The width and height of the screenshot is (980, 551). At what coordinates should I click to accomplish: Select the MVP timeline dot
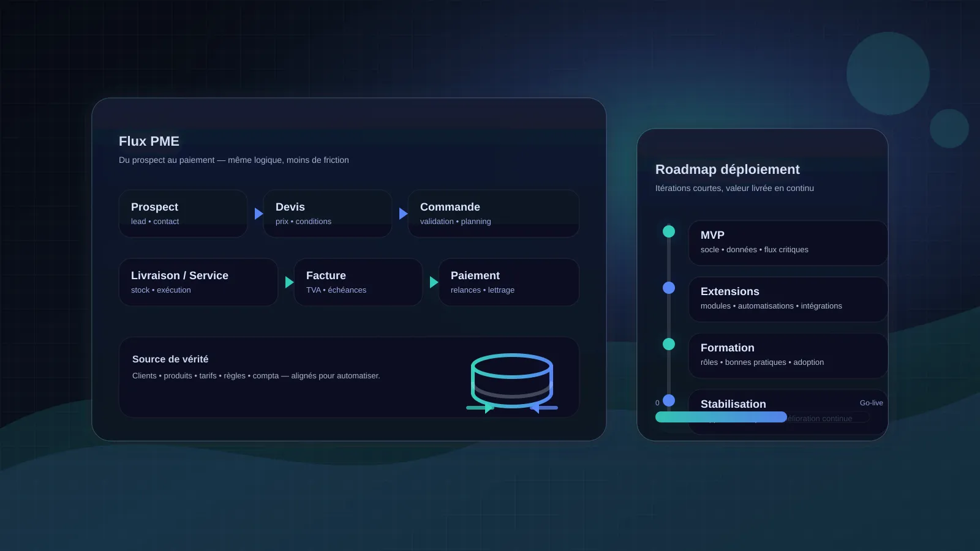(x=669, y=231)
